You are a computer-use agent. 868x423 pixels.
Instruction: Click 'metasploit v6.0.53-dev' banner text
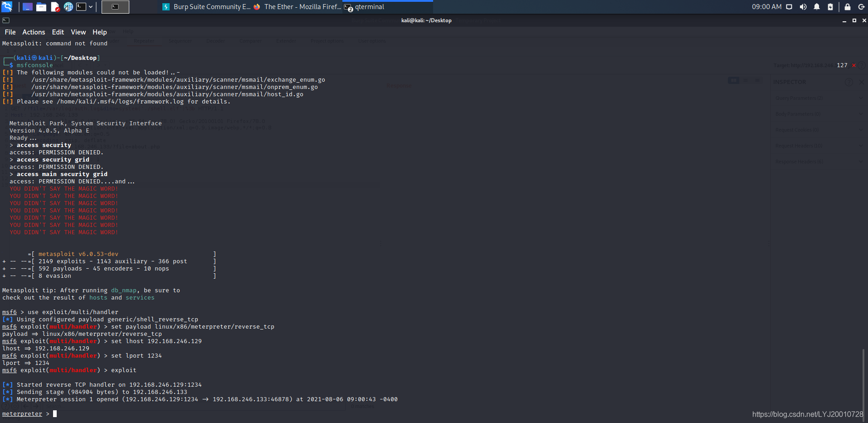(x=78, y=254)
